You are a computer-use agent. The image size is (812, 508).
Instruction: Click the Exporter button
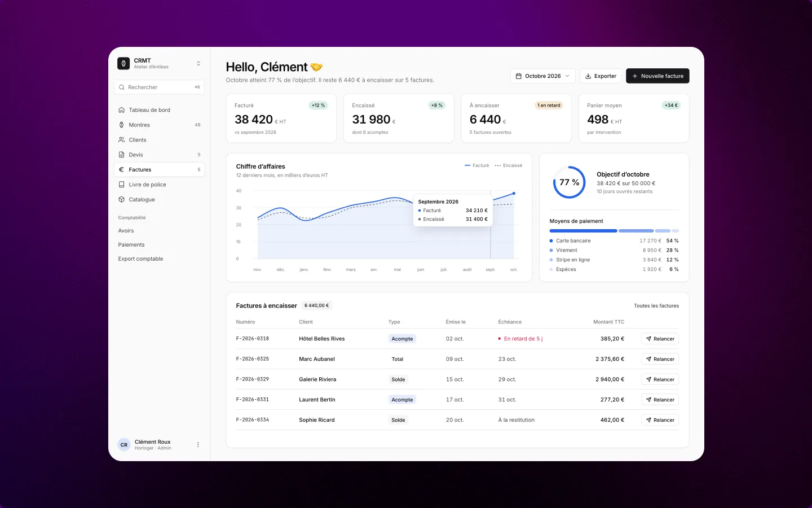coord(601,76)
